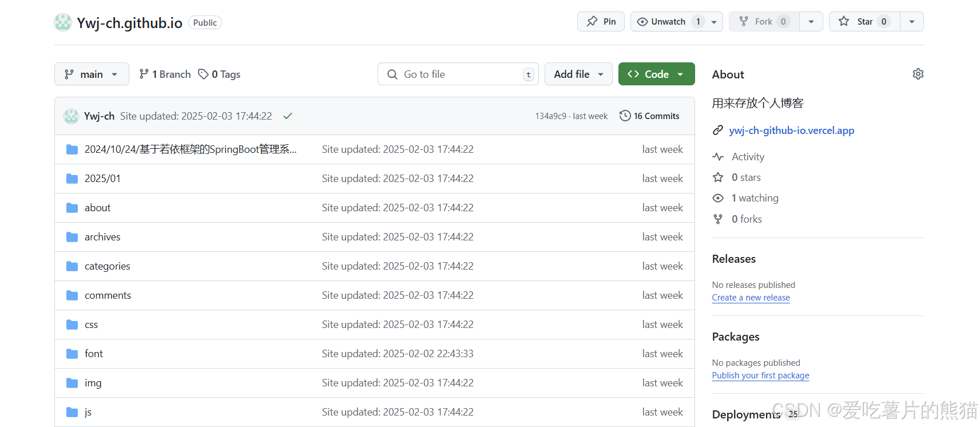The height and width of the screenshot is (427, 980).
Task: Open the Unwatch notification dropdown arrow
Action: 714,21
